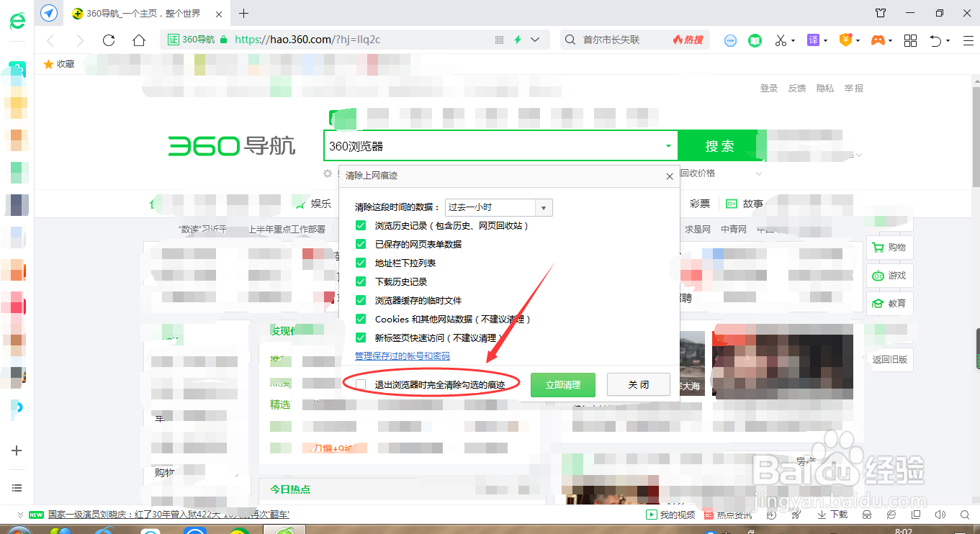Expand the undo closed tab dropdown arrow
Screen dimensions: 980x534
(948, 41)
